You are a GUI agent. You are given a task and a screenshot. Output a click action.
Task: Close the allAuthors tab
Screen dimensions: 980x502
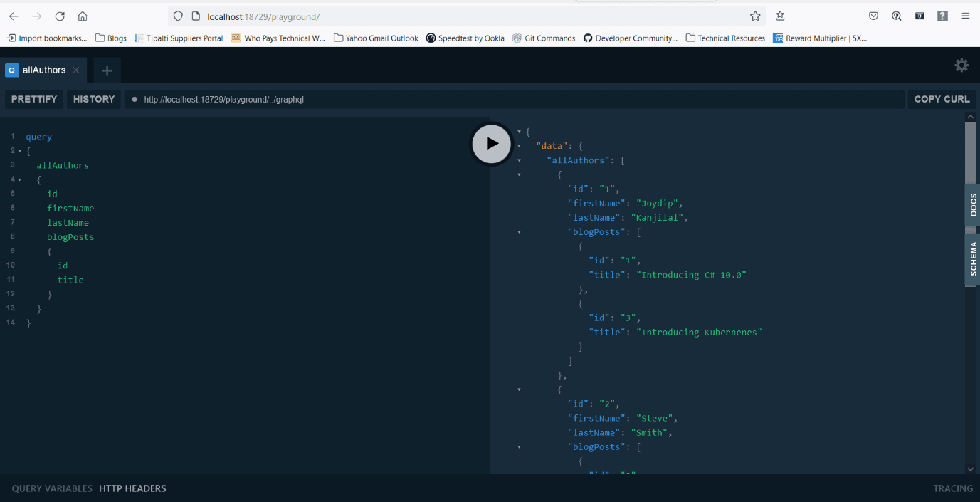point(76,70)
